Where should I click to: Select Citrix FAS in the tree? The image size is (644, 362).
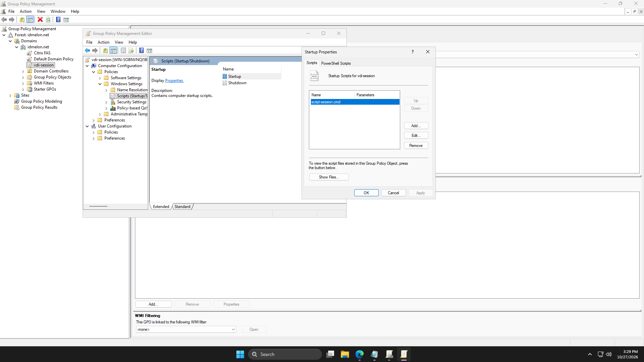pyautogui.click(x=42, y=53)
